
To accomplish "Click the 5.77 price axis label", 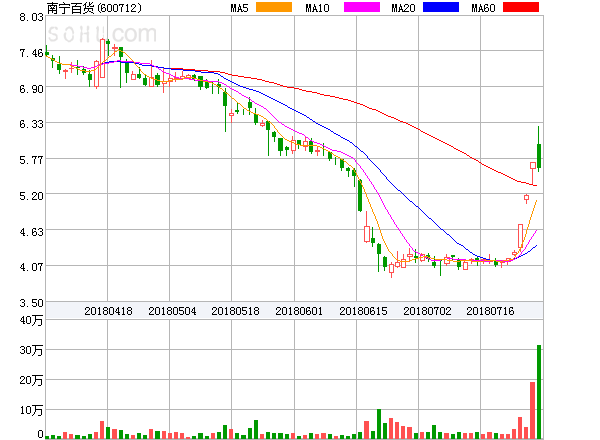I will (31, 160).
